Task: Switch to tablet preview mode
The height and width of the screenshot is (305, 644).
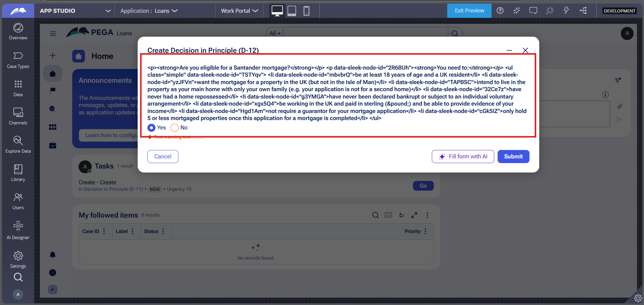Action: pyautogui.click(x=292, y=11)
